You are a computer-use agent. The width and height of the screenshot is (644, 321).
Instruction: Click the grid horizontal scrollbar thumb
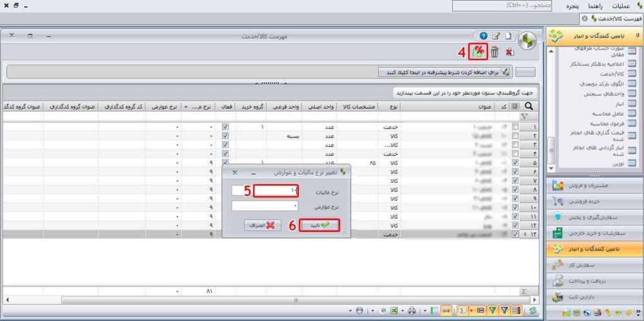tap(296, 300)
